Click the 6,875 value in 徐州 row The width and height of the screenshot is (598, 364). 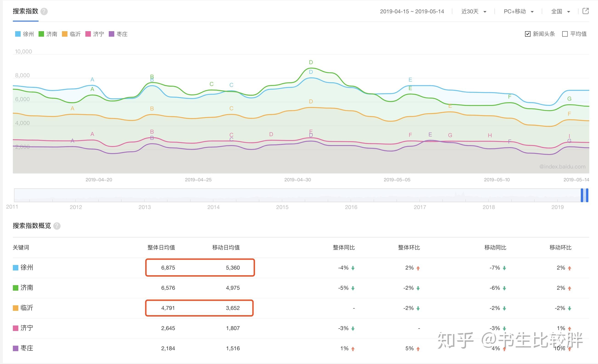168,268
